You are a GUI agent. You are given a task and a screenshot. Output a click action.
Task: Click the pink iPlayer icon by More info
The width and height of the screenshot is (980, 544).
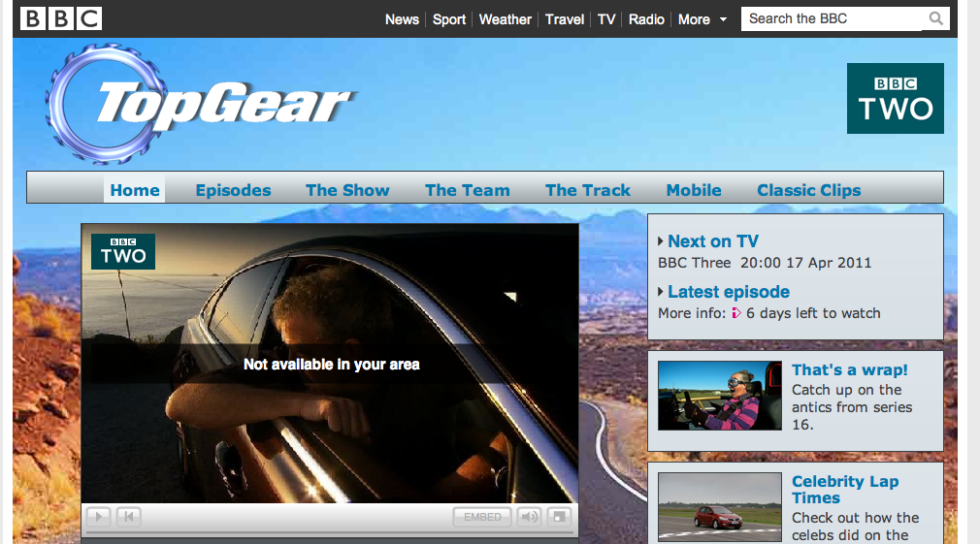pos(736,313)
